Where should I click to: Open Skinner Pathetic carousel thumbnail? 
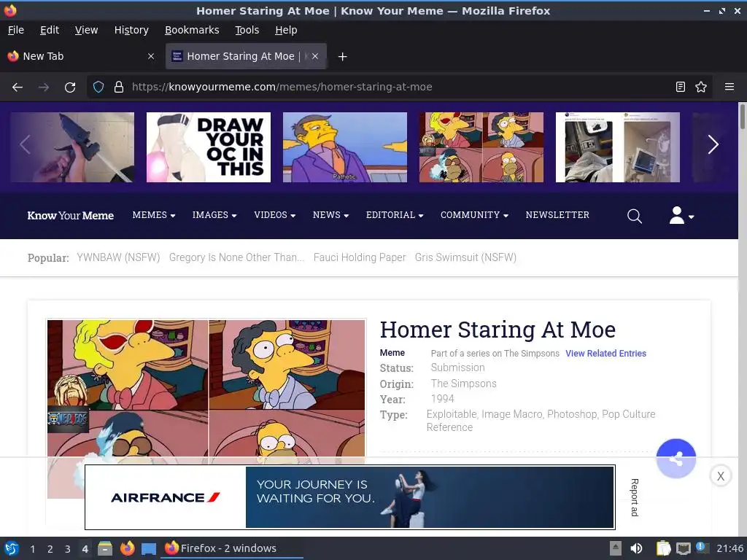(x=345, y=147)
